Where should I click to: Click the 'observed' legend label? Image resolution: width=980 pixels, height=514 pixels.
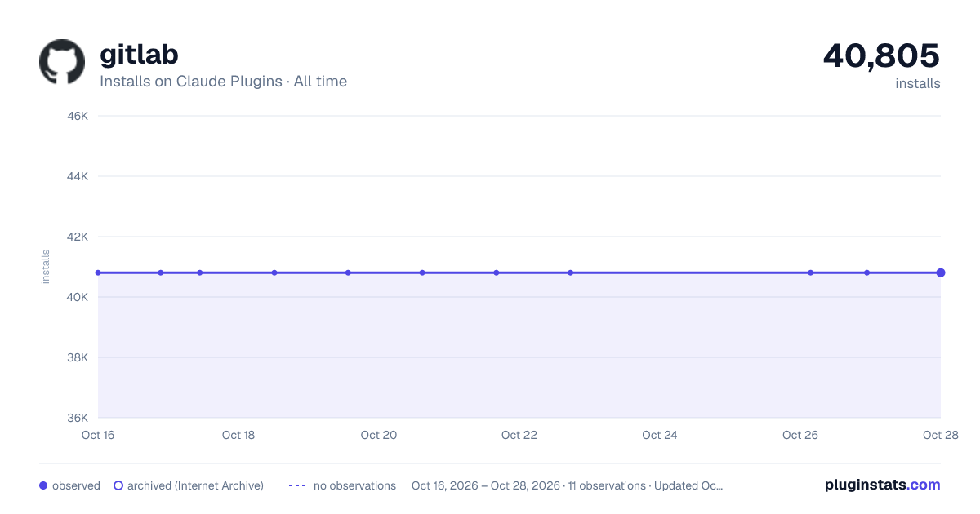click(x=76, y=485)
